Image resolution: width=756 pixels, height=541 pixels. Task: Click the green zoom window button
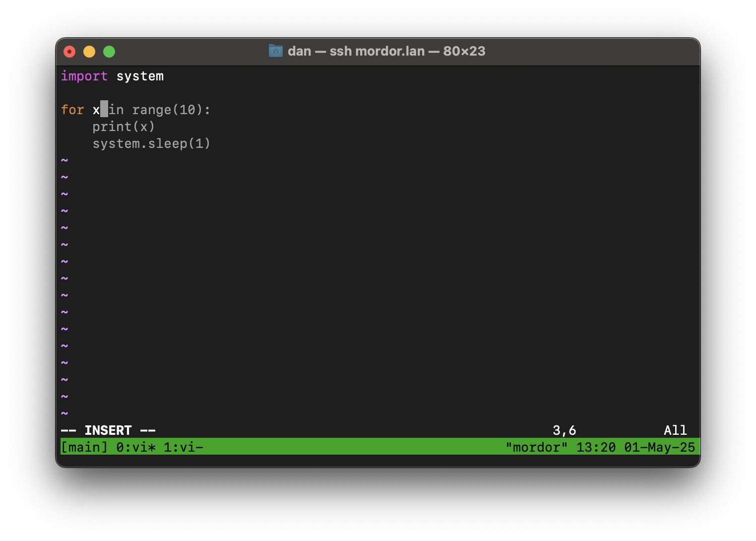[109, 52]
